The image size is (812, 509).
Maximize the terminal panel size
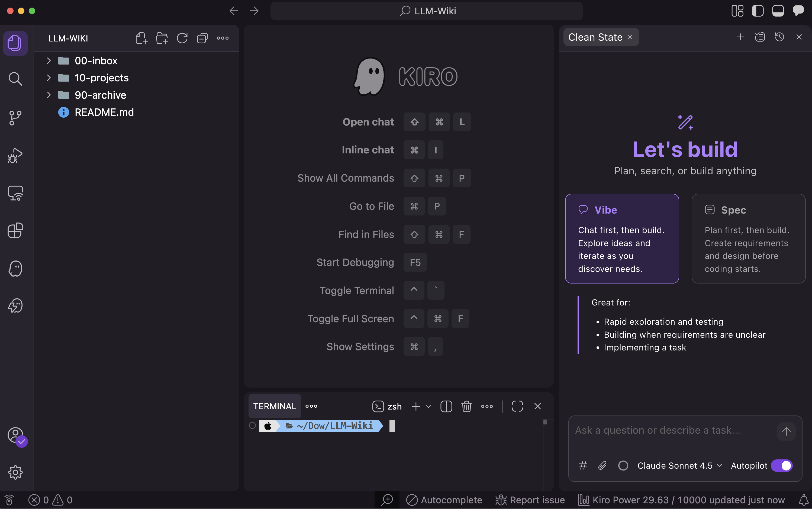pos(517,406)
